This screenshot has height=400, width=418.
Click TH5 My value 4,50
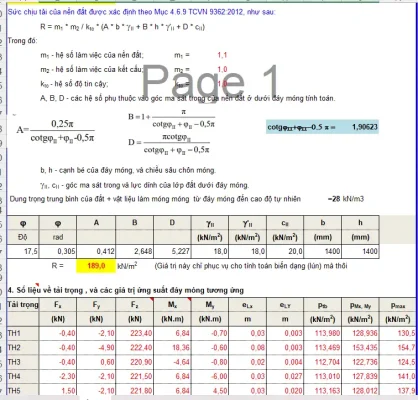click(x=210, y=390)
